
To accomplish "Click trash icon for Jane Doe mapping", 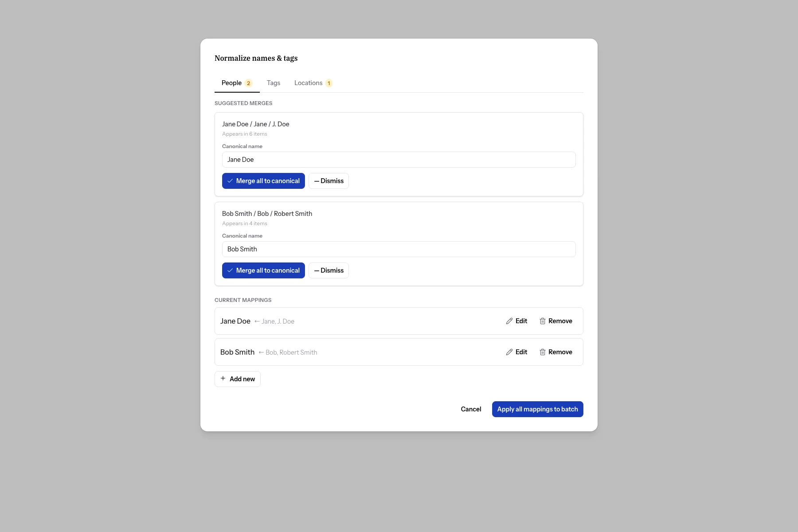I will 542,321.
